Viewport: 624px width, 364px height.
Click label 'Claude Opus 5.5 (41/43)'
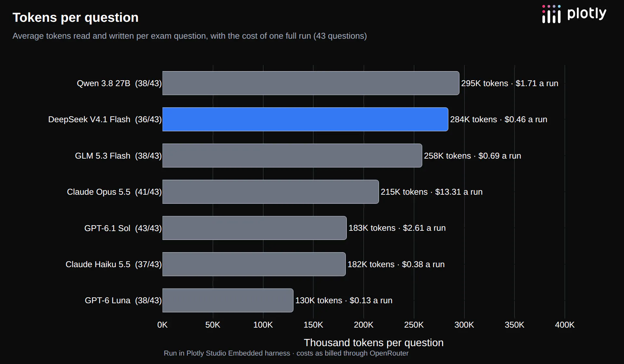coord(114,192)
